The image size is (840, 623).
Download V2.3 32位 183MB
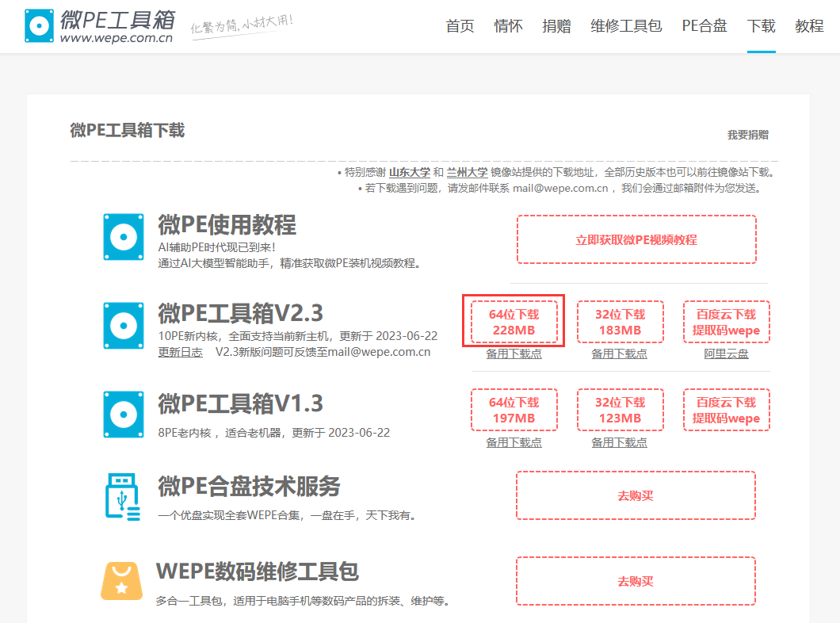pos(620,322)
